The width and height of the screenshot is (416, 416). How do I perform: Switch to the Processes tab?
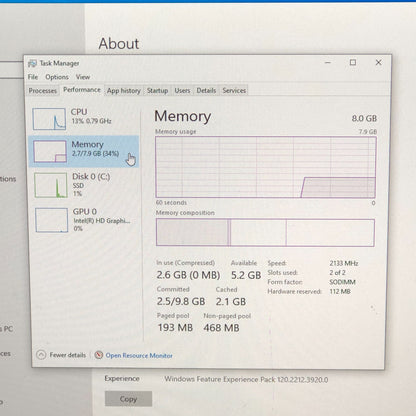tap(43, 91)
